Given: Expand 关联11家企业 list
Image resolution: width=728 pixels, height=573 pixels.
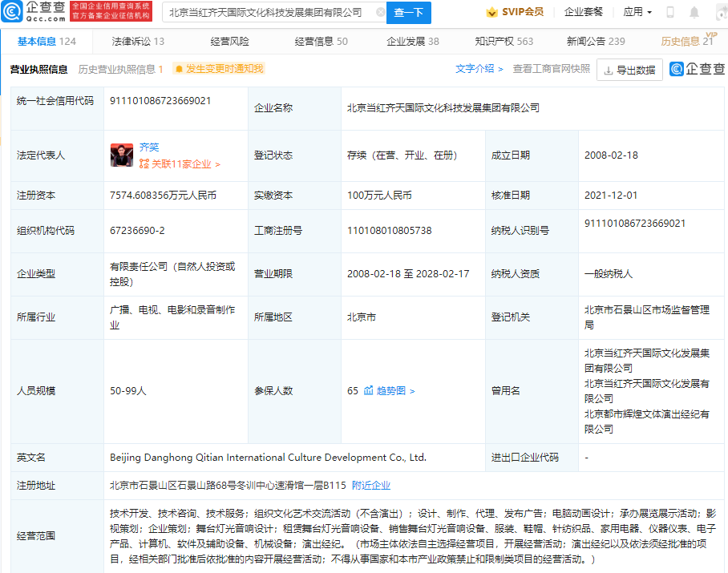Looking at the screenshot, I should click(x=179, y=164).
